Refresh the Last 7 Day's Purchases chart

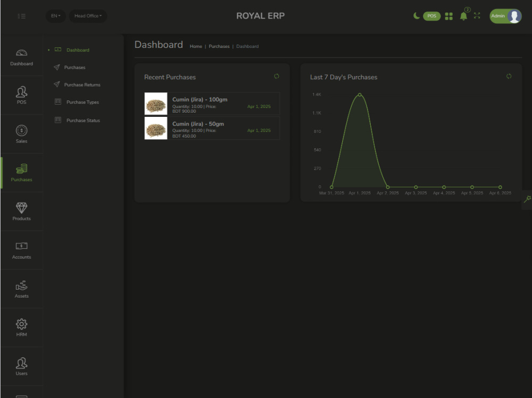click(509, 77)
